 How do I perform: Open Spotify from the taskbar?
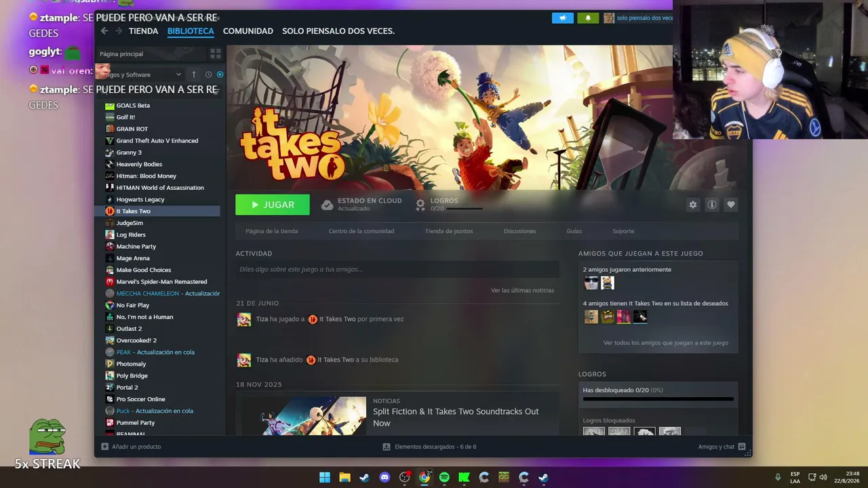444,477
